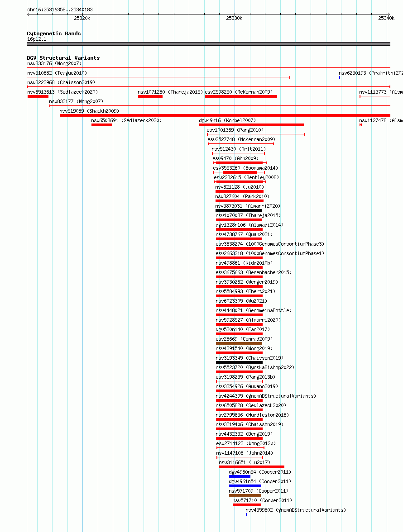The height and width of the screenshot is (532, 403).
Task: Open esv2598250 (McKernan2009) label
Action: click(239, 92)
